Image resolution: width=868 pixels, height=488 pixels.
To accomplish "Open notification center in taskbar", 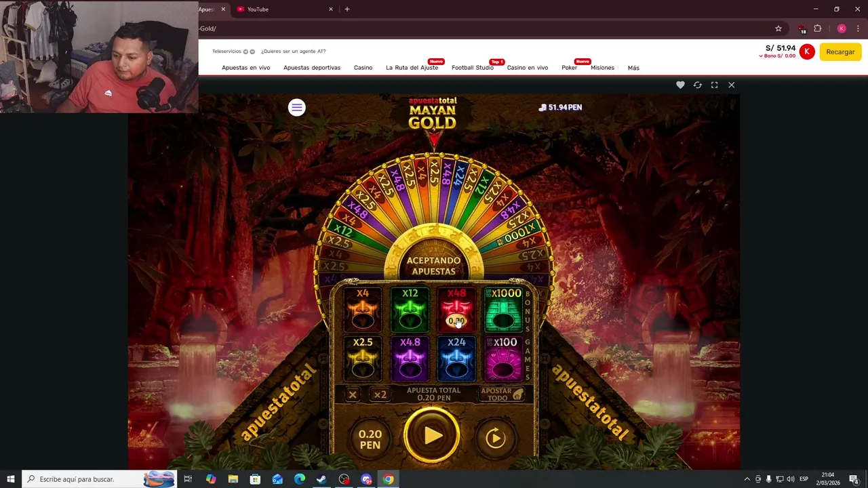I will [x=854, y=479].
